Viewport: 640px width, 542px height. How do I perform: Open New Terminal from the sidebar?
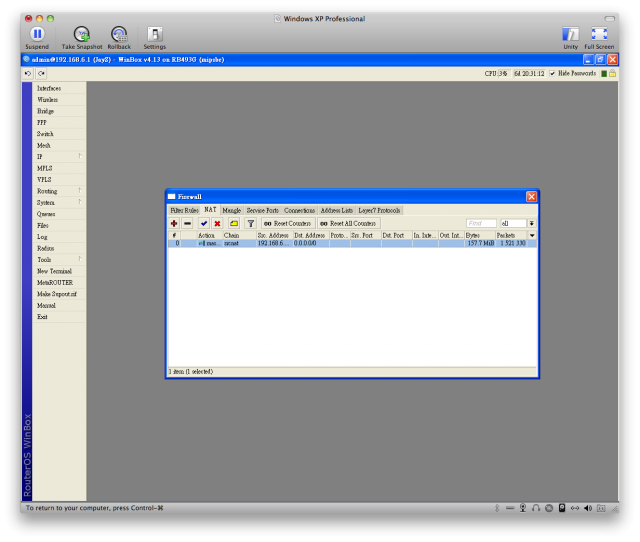[x=59, y=271]
